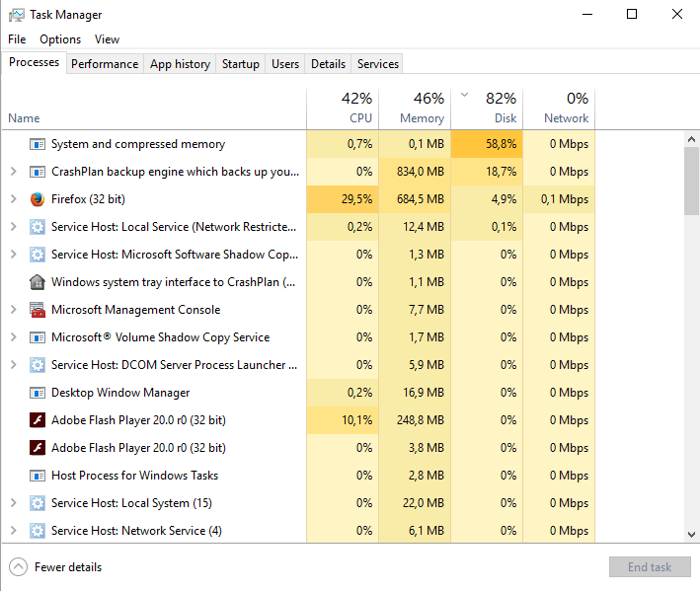Click the Service Host: Network Service gear icon
Image resolution: width=700 pixels, height=591 pixels.
click(38, 531)
